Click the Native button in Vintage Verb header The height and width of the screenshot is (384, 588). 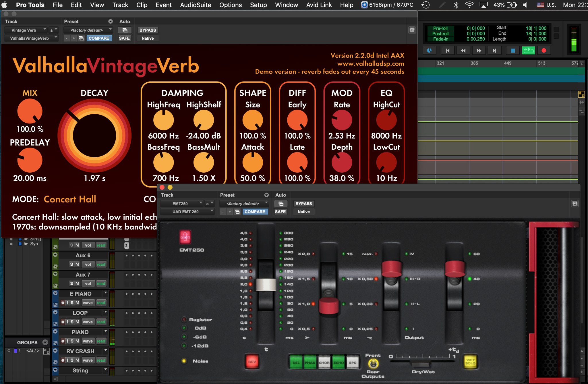point(148,38)
